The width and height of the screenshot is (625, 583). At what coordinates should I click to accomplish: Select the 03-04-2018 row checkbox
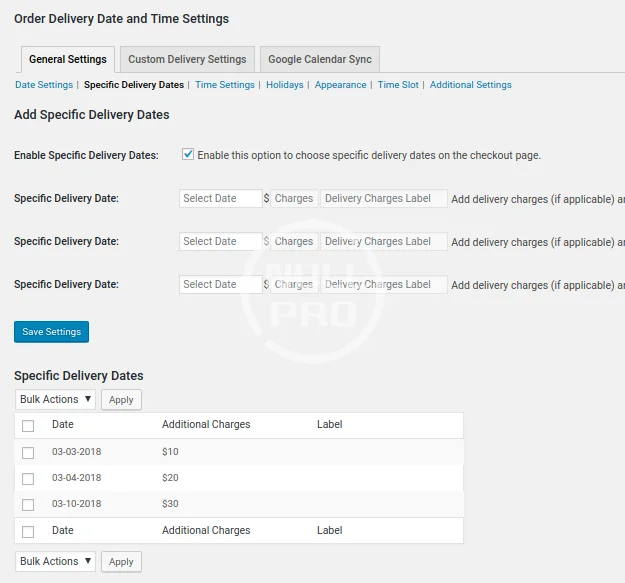[x=28, y=478]
